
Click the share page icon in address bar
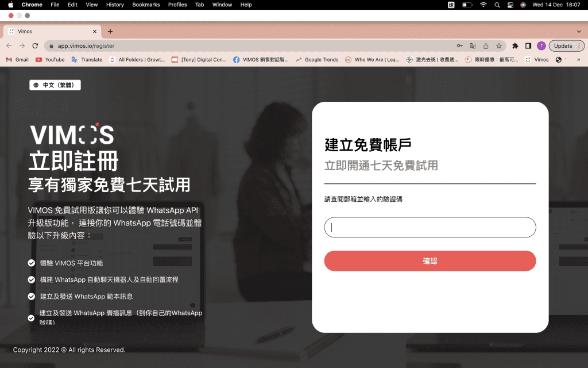click(x=486, y=46)
